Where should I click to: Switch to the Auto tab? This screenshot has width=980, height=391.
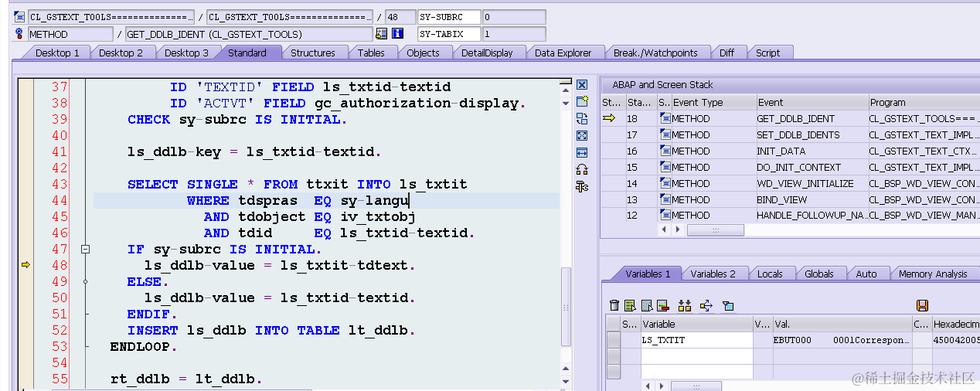[866, 274]
